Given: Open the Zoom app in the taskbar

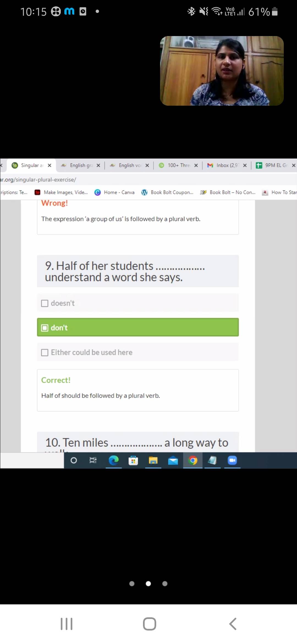Looking at the screenshot, I should pyautogui.click(x=232, y=460).
